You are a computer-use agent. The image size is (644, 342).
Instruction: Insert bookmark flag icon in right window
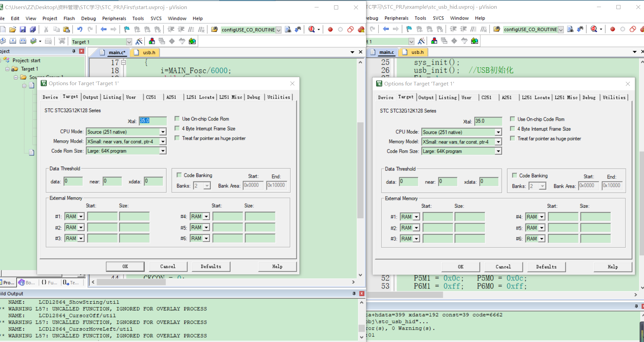(x=409, y=29)
